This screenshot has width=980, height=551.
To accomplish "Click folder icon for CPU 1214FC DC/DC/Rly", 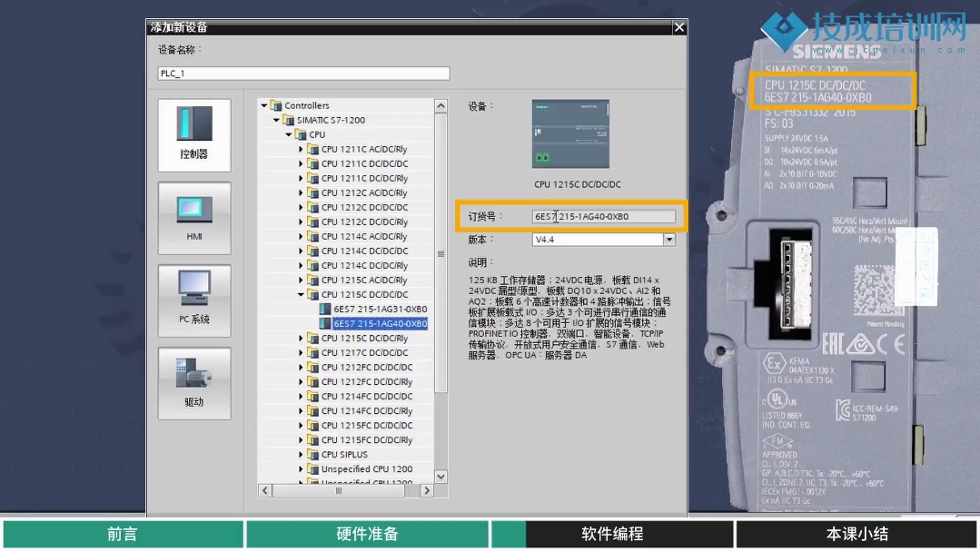I will [312, 411].
